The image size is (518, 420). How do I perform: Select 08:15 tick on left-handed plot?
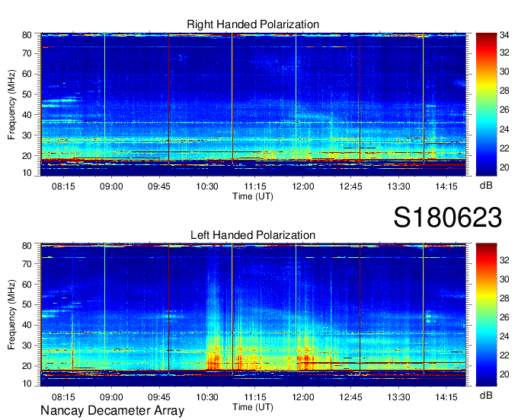pyautogui.click(x=63, y=397)
